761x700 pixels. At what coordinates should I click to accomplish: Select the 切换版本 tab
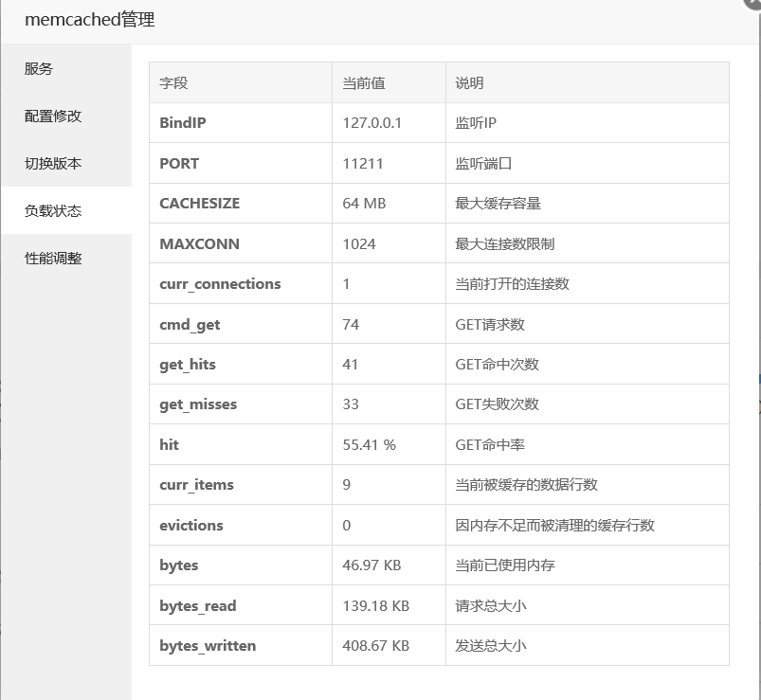coord(66,164)
